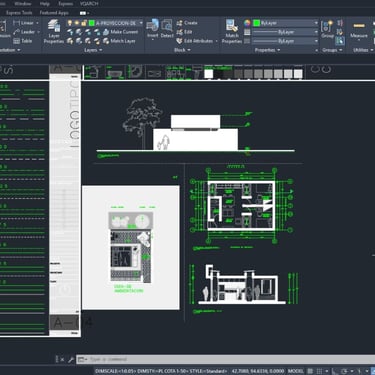Open the Express menu
This screenshot has width=375, height=375.
[x=65, y=4]
